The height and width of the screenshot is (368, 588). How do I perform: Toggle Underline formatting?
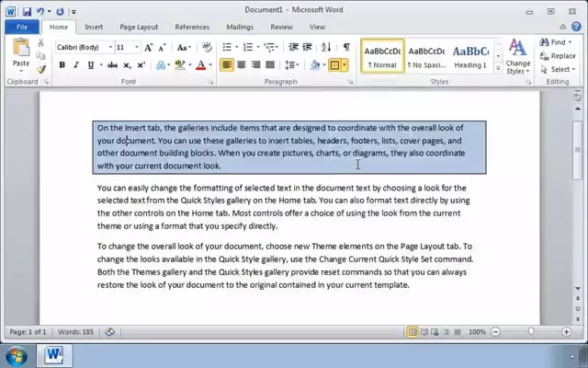point(90,65)
